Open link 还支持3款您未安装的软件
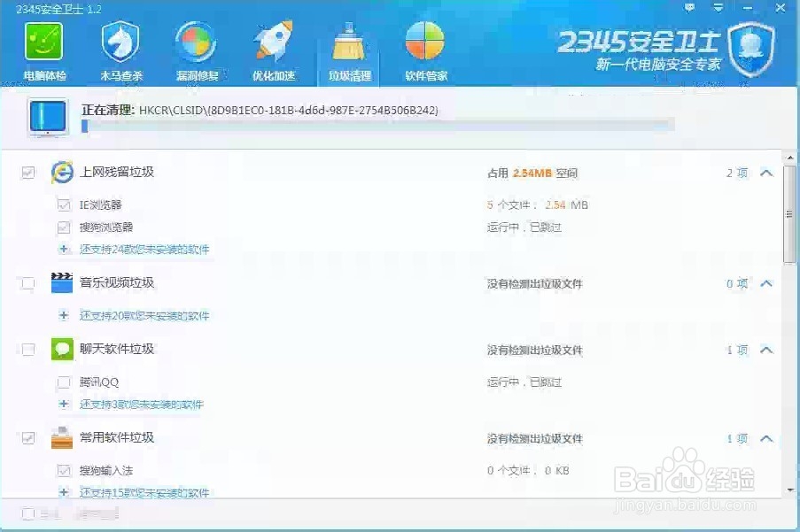800x532 pixels. point(142,405)
